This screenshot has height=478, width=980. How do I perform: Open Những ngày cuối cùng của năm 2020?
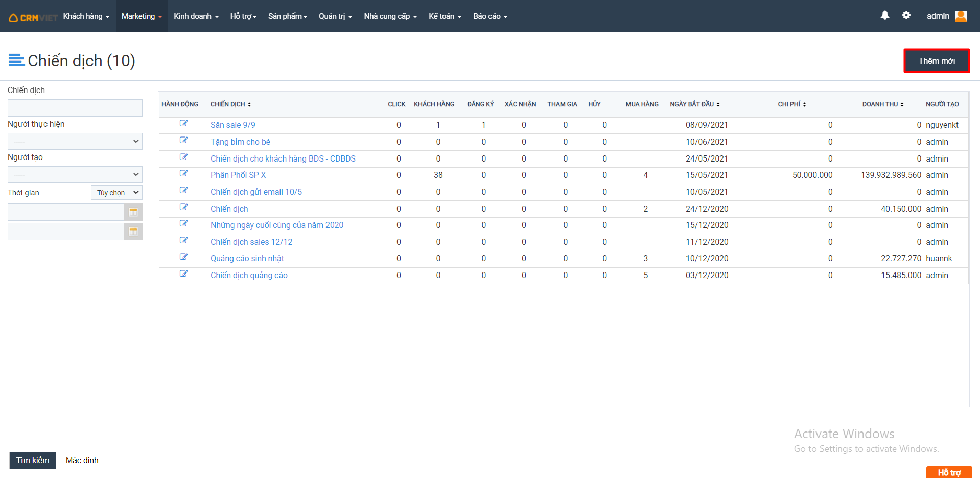(277, 225)
